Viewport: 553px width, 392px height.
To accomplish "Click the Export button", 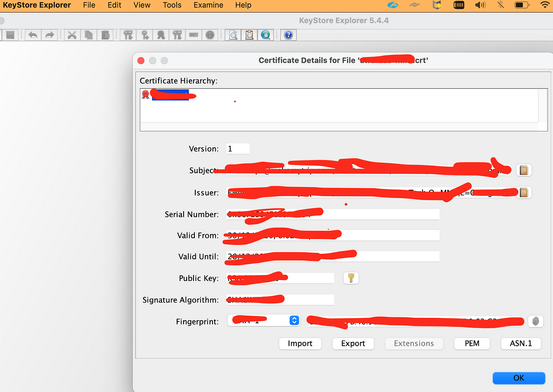I will pos(353,343).
